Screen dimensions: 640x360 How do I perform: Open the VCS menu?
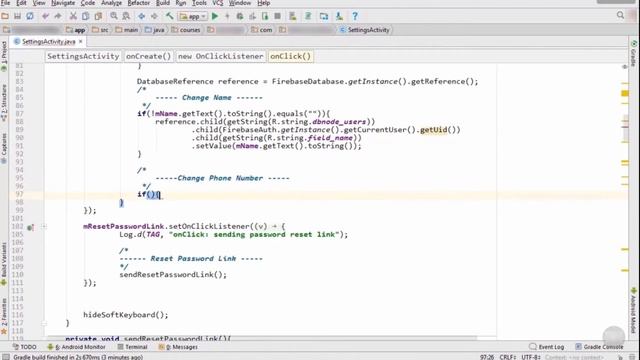tap(218, 3)
